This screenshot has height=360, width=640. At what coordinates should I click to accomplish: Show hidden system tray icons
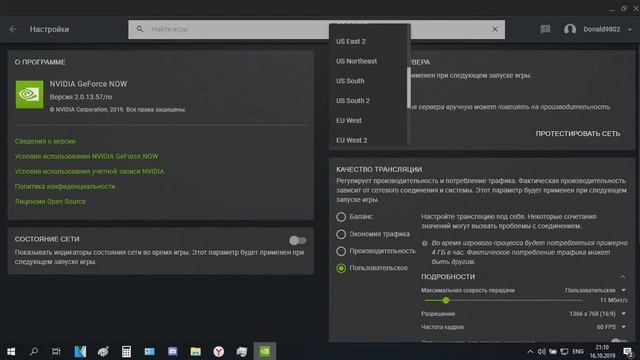[530, 351]
